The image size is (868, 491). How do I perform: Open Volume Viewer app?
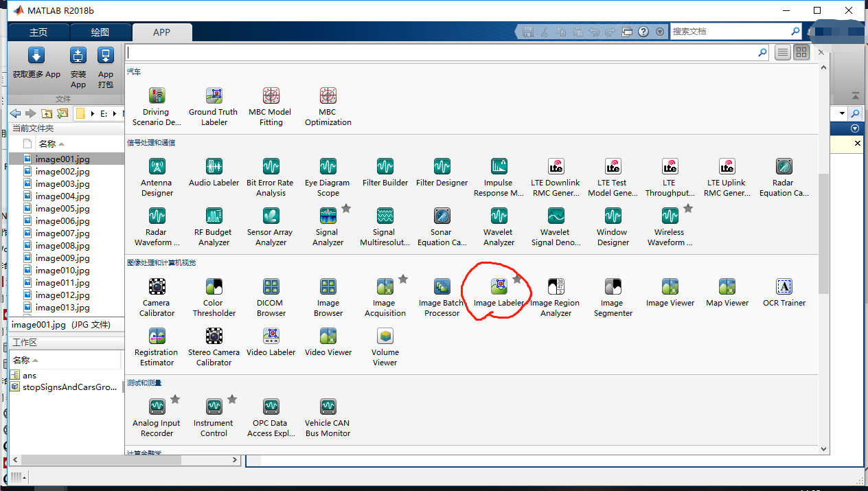point(385,347)
